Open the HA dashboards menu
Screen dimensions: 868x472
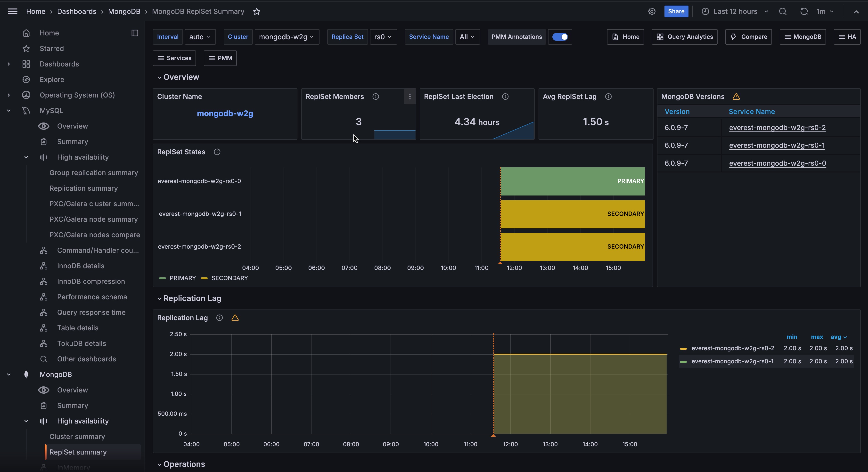(x=847, y=37)
